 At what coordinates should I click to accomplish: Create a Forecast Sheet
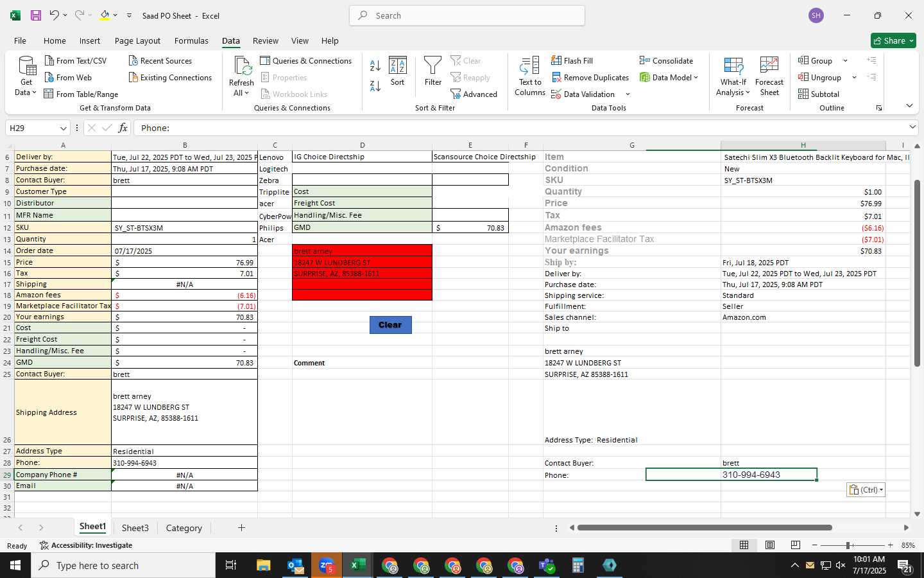(769, 76)
